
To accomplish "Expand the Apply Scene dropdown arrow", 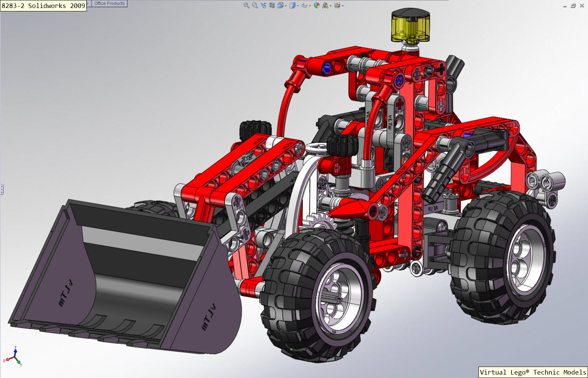I will (x=331, y=6).
